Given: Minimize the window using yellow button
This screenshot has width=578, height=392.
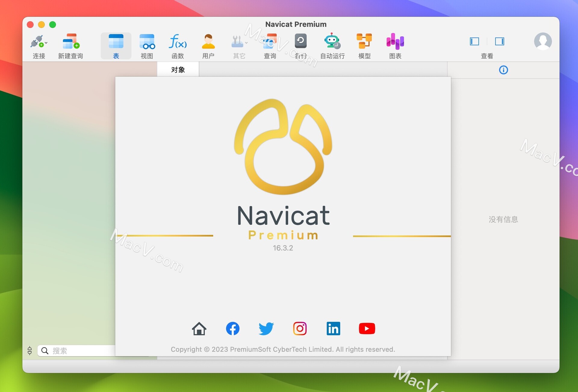Looking at the screenshot, I should pos(41,24).
